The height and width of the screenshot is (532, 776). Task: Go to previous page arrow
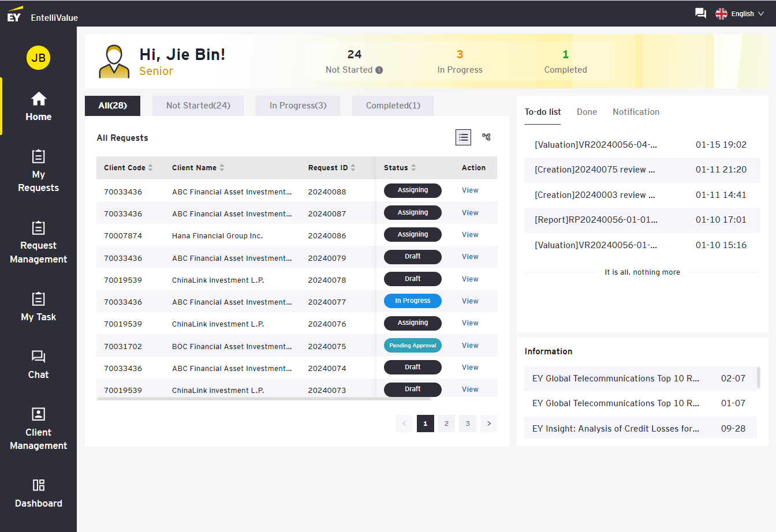(x=404, y=424)
